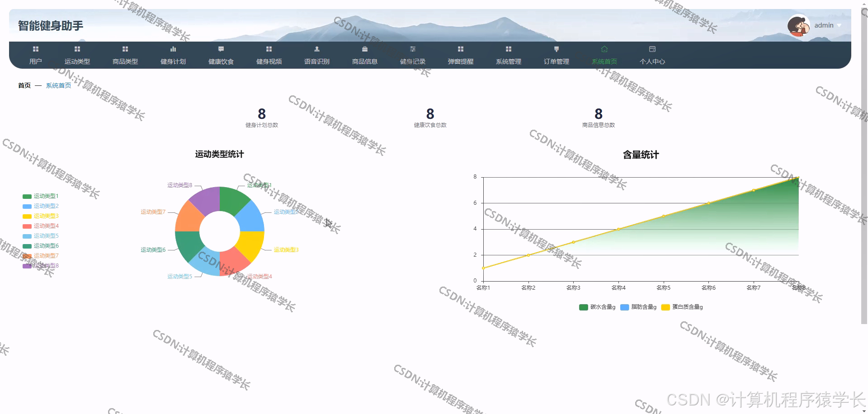This screenshot has width=868, height=414.
Task: Open the 系统管理 menu
Action: coord(509,61)
